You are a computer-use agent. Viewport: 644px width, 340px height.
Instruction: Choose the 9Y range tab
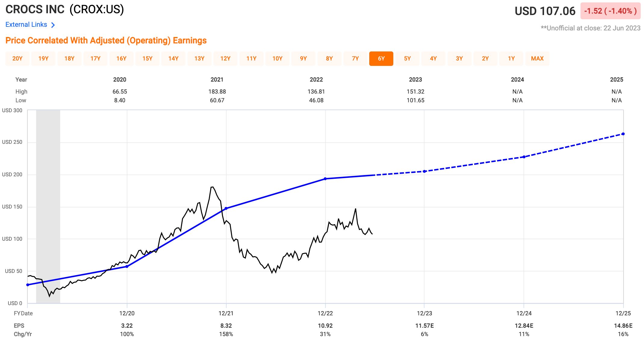pyautogui.click(x=303, y=59)
